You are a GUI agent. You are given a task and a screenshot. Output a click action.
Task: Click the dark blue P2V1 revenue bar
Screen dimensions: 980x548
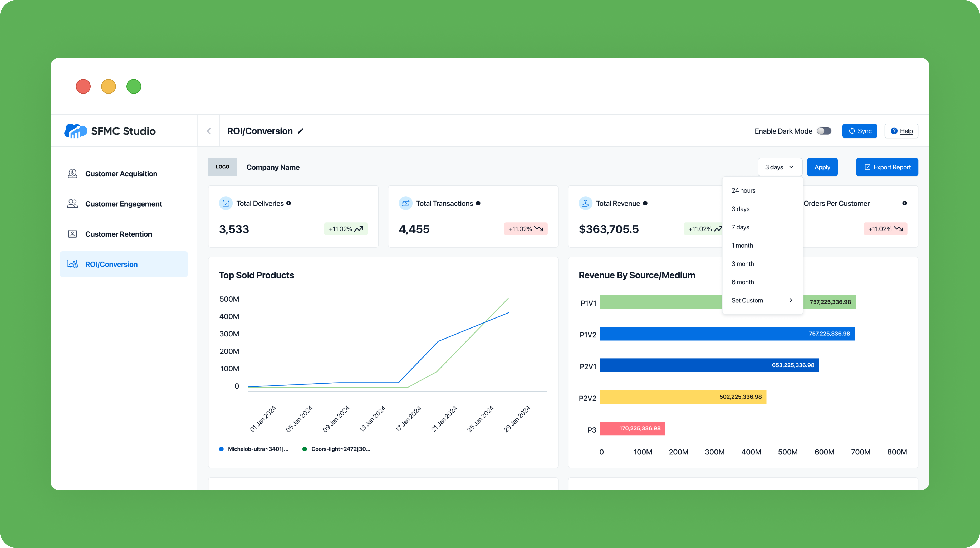coord(709,365)
